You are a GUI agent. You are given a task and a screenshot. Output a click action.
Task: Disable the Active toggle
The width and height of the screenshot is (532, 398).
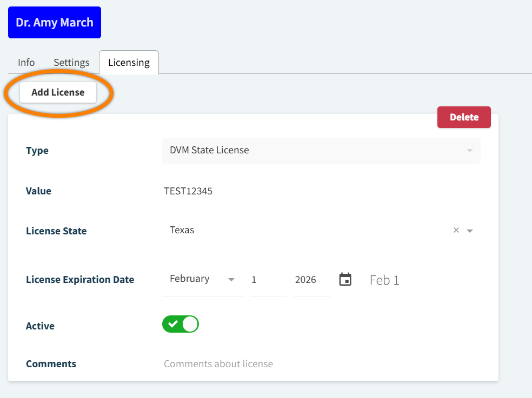coord(180,324)
